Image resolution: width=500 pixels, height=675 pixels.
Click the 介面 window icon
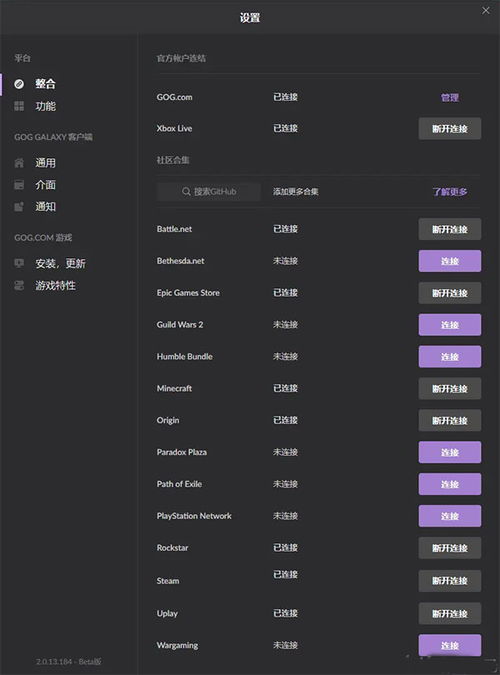click(19, 185)
